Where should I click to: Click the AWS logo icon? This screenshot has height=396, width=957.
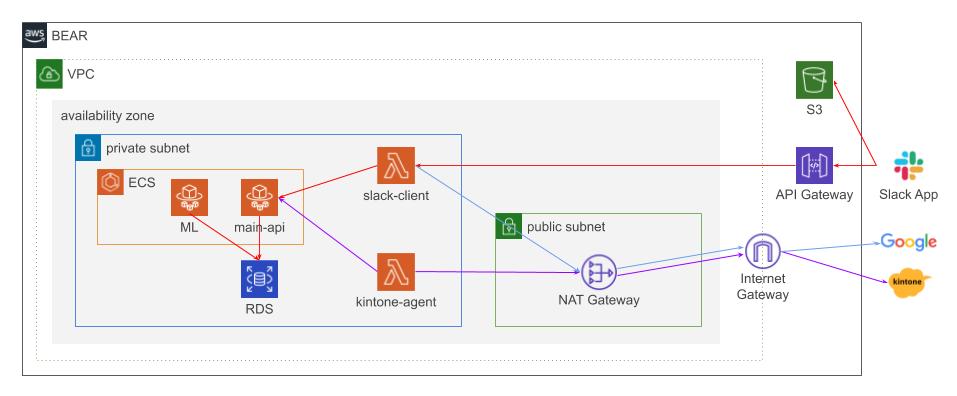(x=35, y=35)
